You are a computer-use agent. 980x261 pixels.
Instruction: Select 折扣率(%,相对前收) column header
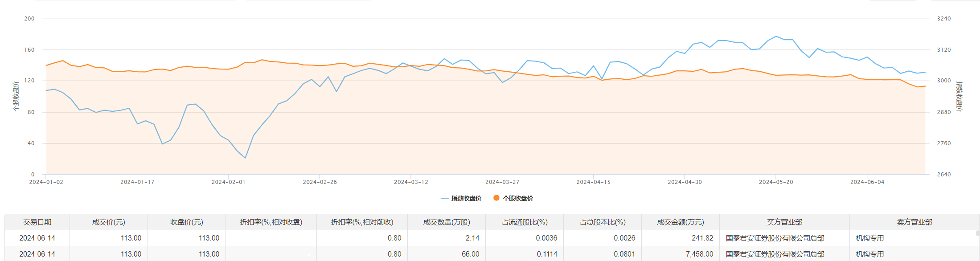[x=362, y=222]
